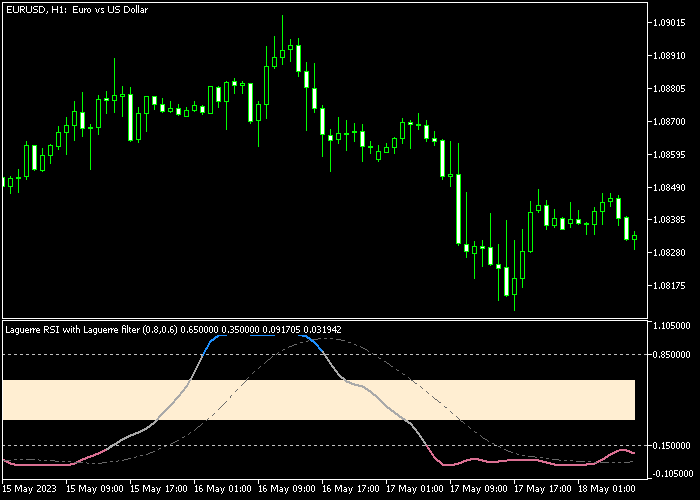Click indicator level 0.850000 label
This screenshot has height=500, width=700.
coord(671,354)
